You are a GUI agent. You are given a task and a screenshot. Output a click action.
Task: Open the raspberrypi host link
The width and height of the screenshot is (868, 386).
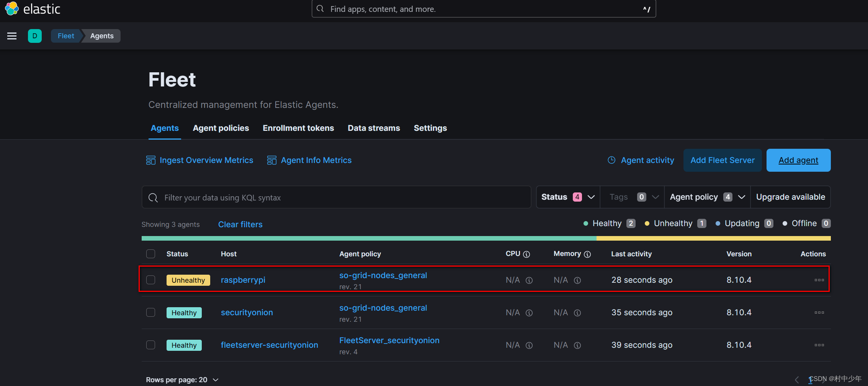click(243, 280)
